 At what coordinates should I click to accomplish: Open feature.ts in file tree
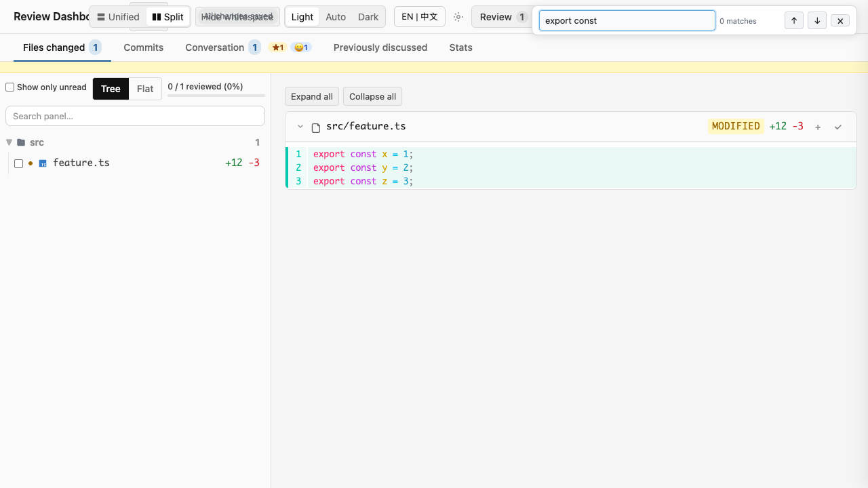81,163
